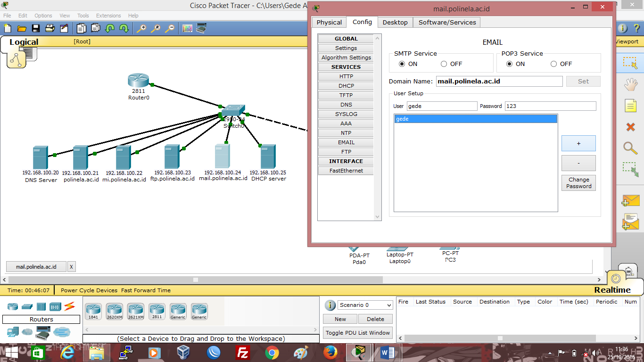This screenshot has width=644, height=362.
Task: Click Fast Forward Time
Action: pyautogui.click(x=146, y=290)
